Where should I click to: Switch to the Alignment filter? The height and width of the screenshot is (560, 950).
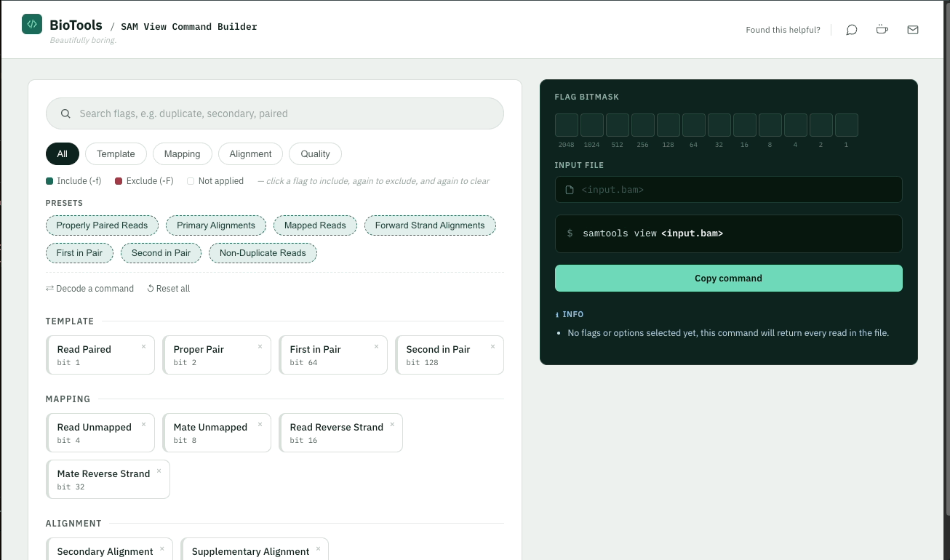pos(250,153)
